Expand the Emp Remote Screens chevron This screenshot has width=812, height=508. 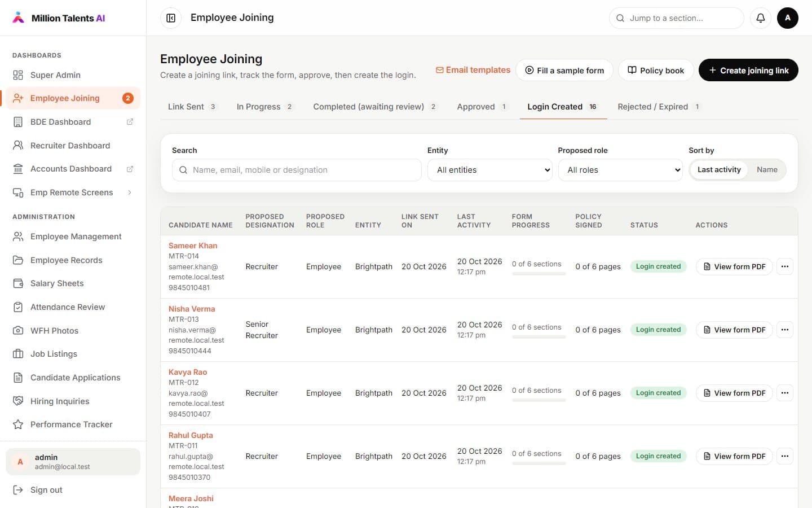click(130, 192)
